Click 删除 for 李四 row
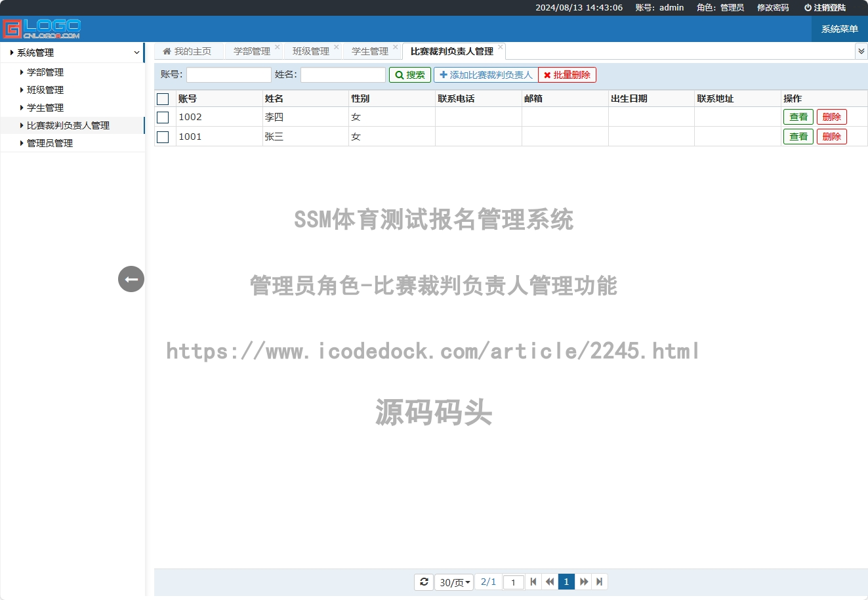Screen dimensions: 868x600 coord(832,117)
